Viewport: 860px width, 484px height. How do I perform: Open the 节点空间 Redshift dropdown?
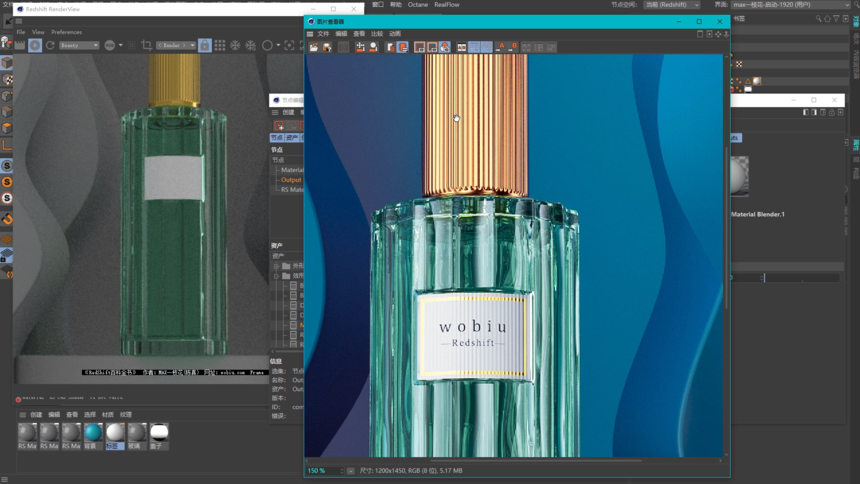672,4
